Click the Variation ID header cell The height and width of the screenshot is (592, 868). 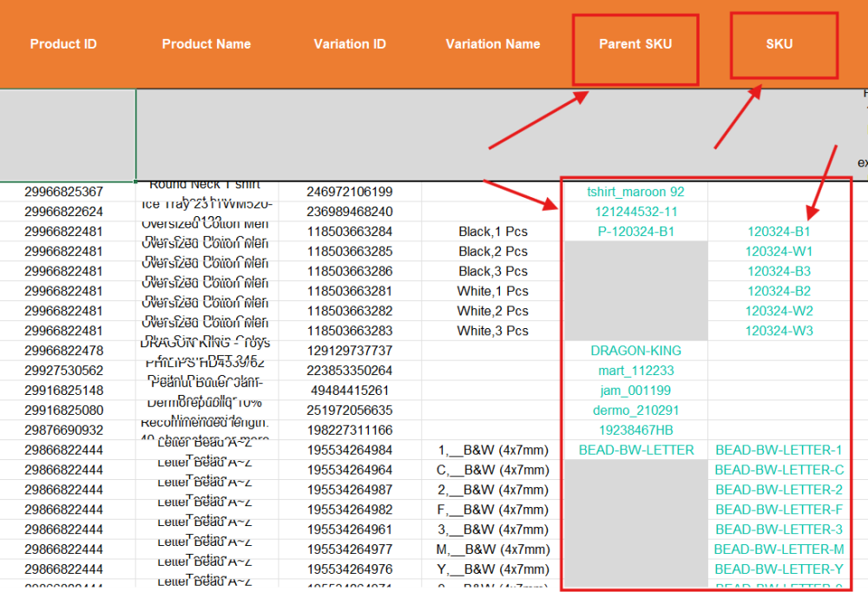350,44
